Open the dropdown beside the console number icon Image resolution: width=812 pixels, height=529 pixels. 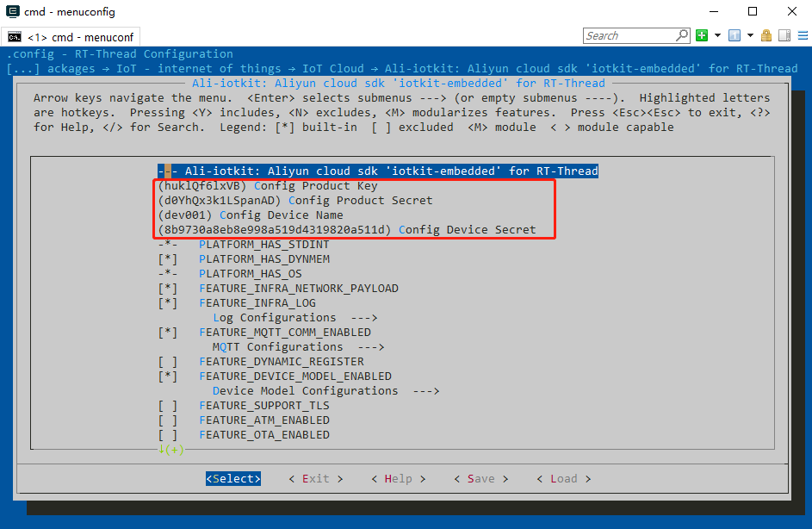[750, 35]
